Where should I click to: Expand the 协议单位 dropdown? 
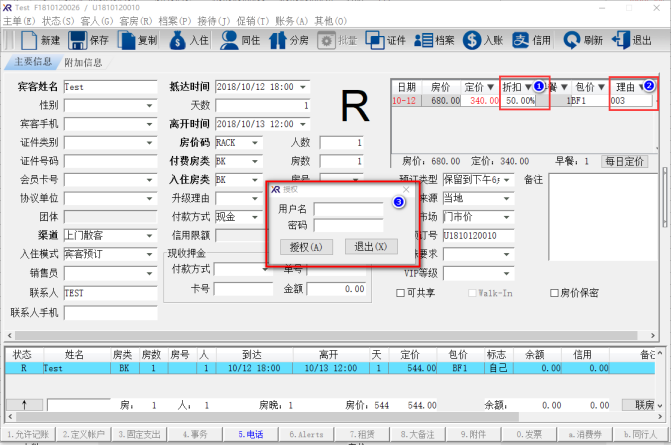pos(149,198)
